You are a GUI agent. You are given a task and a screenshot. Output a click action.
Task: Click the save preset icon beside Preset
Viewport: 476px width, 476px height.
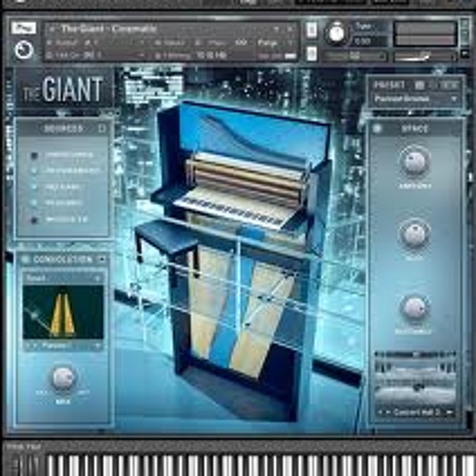(x=420, y=85)
